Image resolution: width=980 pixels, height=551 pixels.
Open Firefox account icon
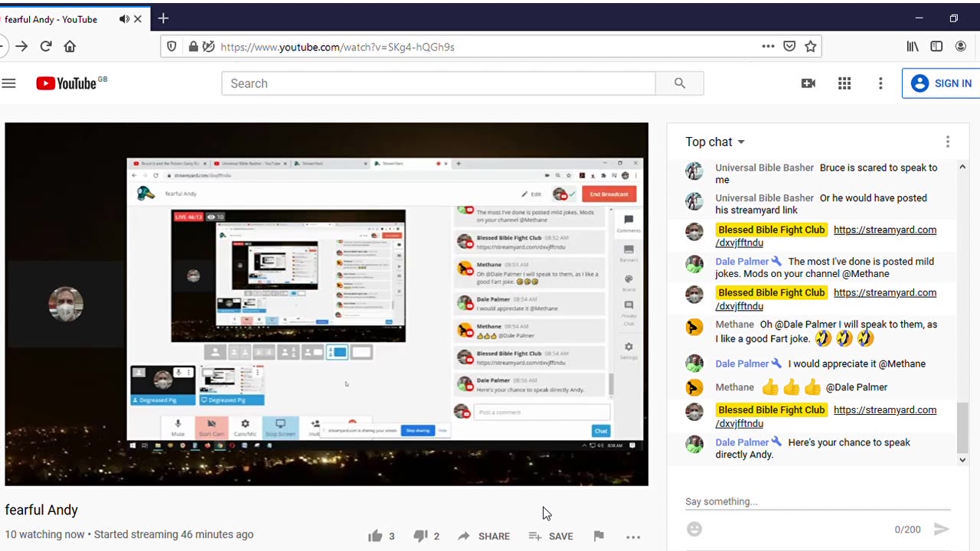point(961,46)
